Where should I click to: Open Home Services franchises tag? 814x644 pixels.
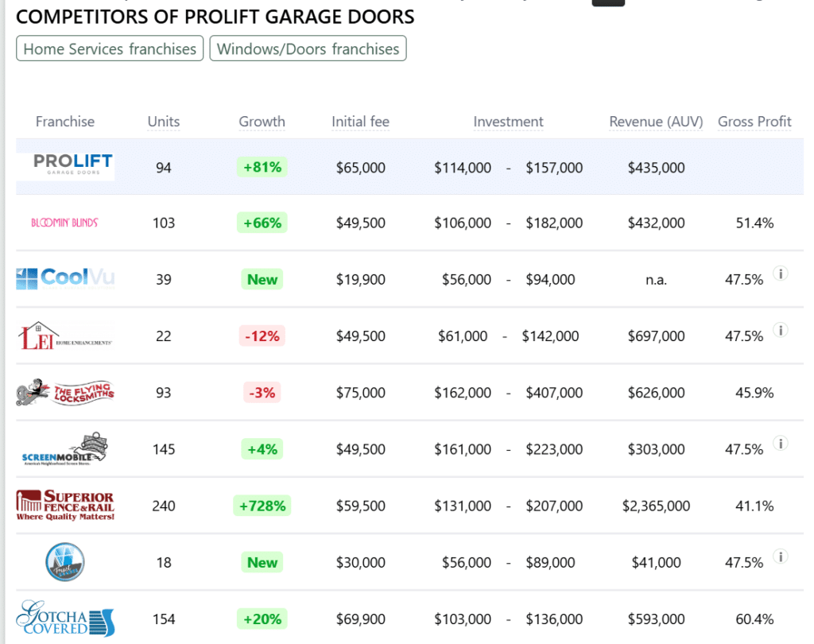(x=110, y=48)
